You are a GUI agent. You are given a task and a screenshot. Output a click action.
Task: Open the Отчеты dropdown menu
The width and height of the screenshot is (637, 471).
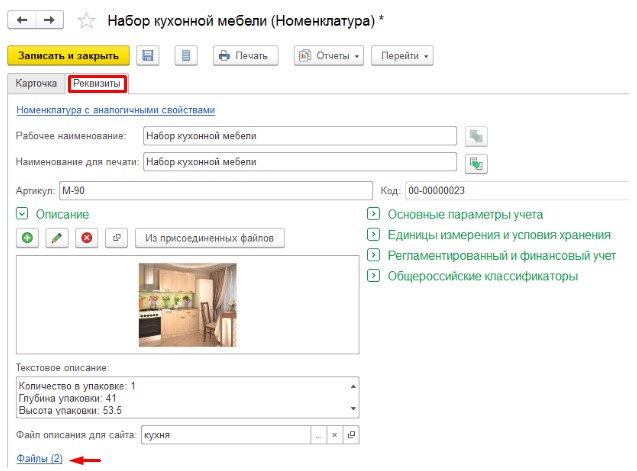point(329,56)
